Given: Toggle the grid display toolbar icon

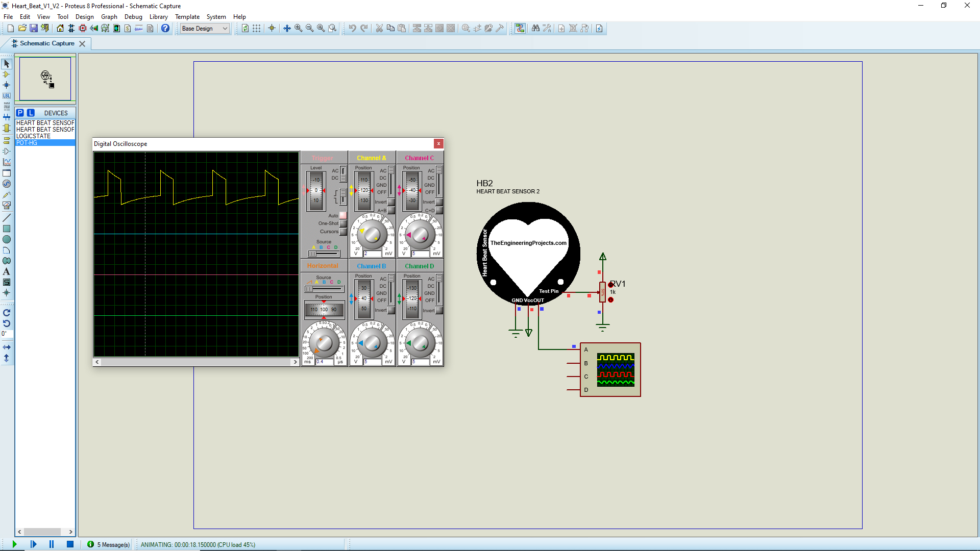Looking at the screenshot, I should tap(257, 29).
